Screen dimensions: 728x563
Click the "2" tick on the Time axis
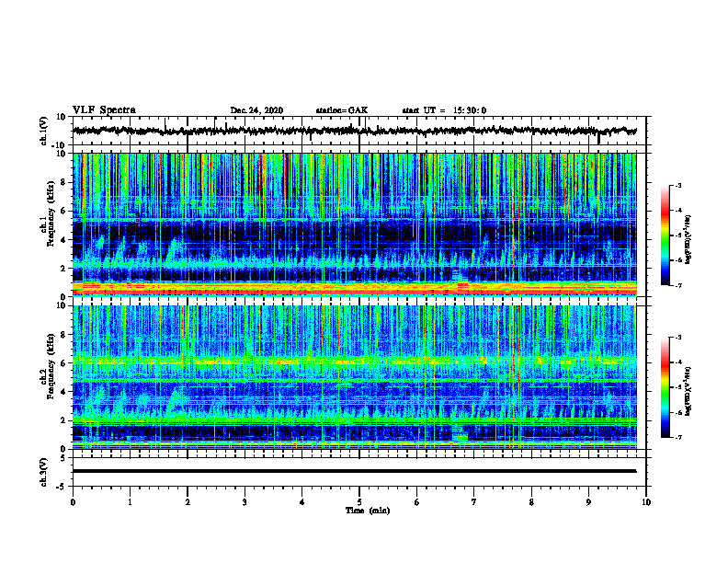pyautogui.click(x=188, y=502)
